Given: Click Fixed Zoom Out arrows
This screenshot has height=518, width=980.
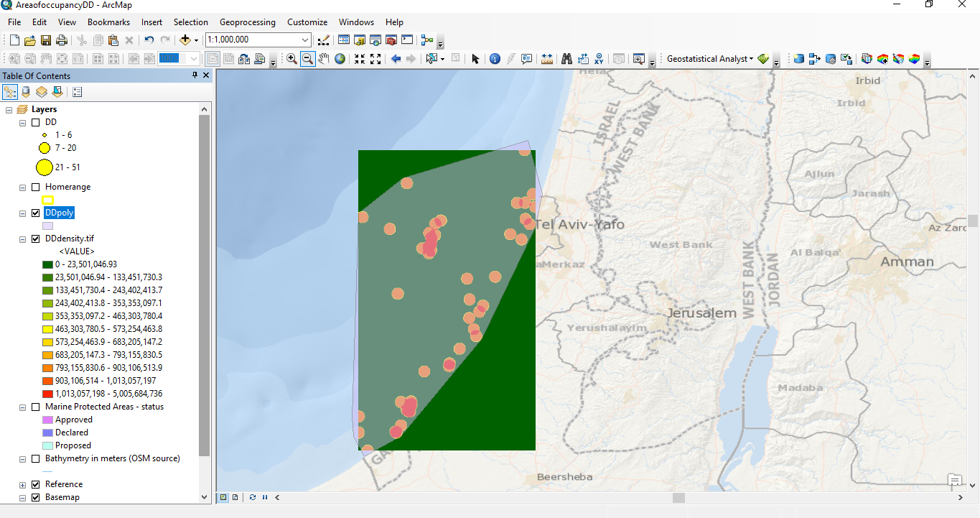Looking at the screenshot, I should [x=375, y=59].
